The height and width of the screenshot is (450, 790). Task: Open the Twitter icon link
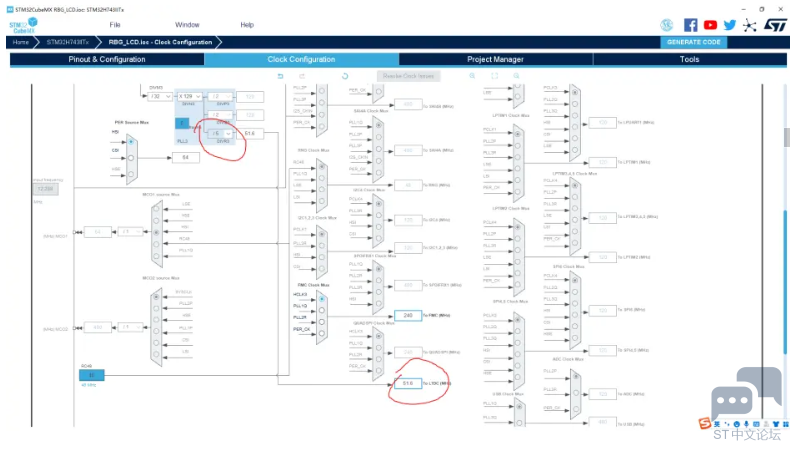pyautogui.click(x=730, y=25)
